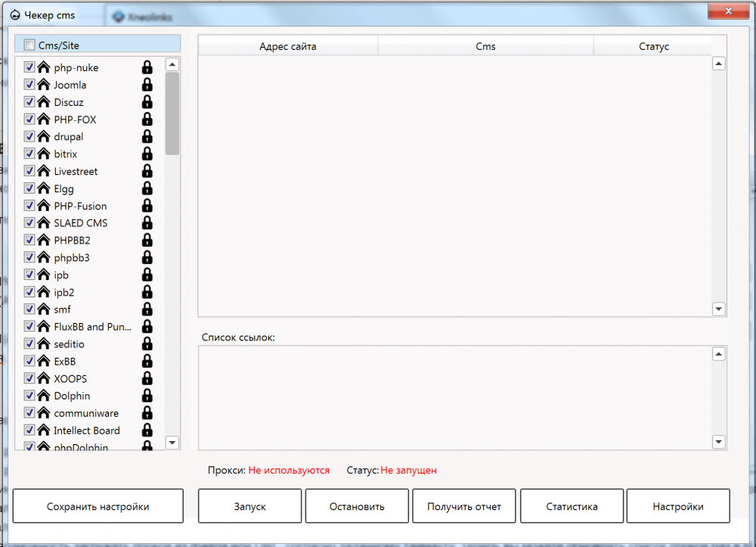The width and height of the screenshot is (756, 547).
Task: Open the Статистика window
Action: tap(572, 506)
